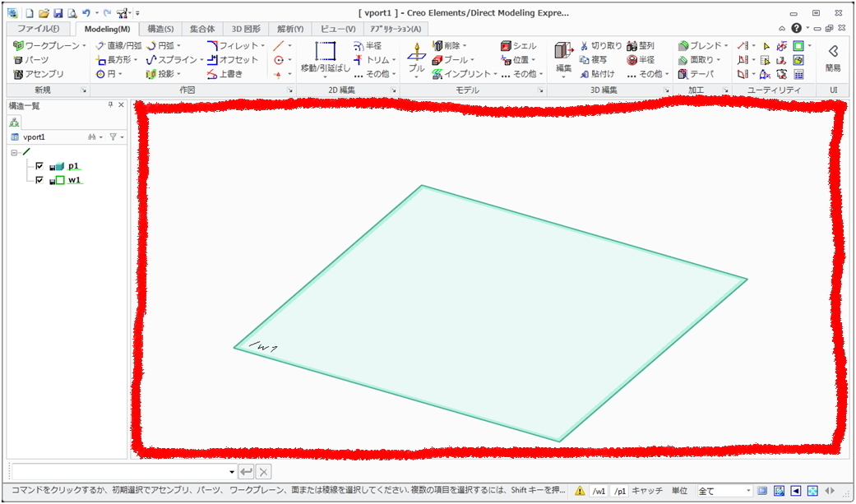Collapse the root node in structure tree
Viewport: 856px width, 504px height.
click(x=14, y=152)
